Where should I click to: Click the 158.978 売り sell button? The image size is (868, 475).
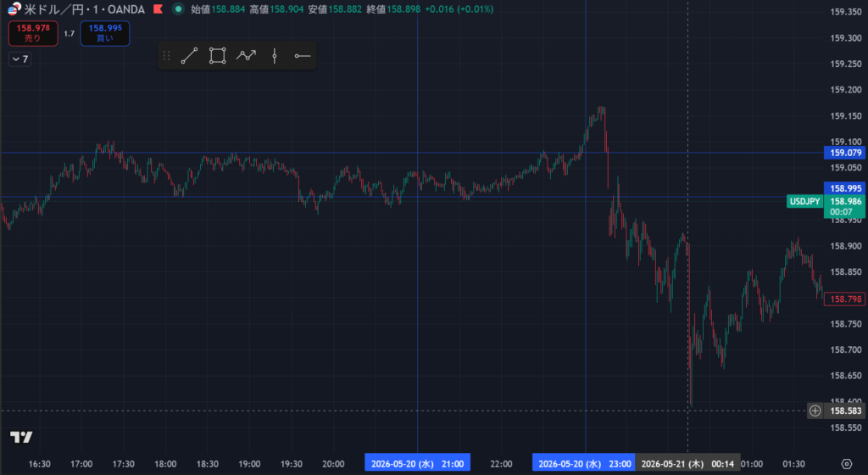(33, 33)
